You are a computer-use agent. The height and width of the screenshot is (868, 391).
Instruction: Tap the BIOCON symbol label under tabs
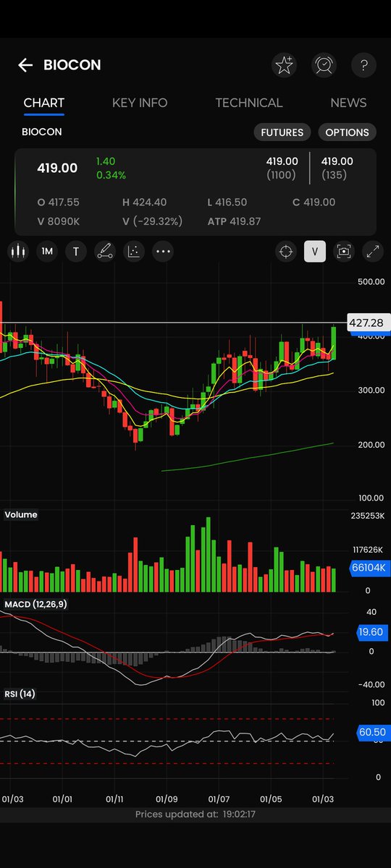[x=42, y=132]
